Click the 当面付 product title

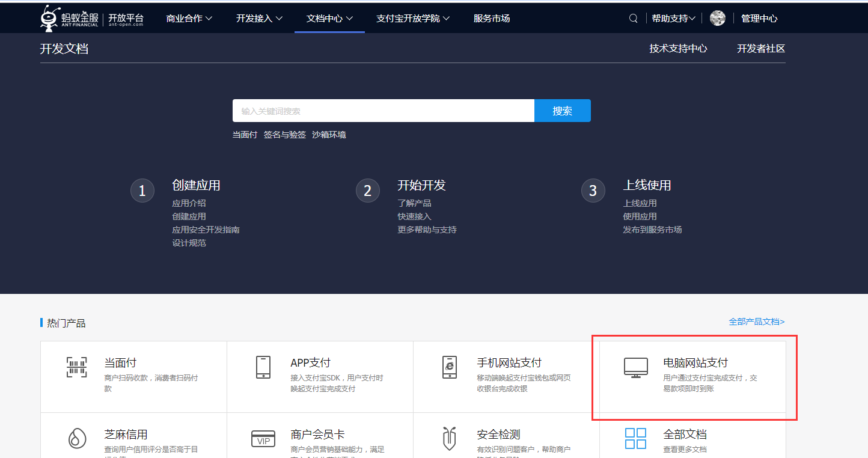[x=120, y=363]
